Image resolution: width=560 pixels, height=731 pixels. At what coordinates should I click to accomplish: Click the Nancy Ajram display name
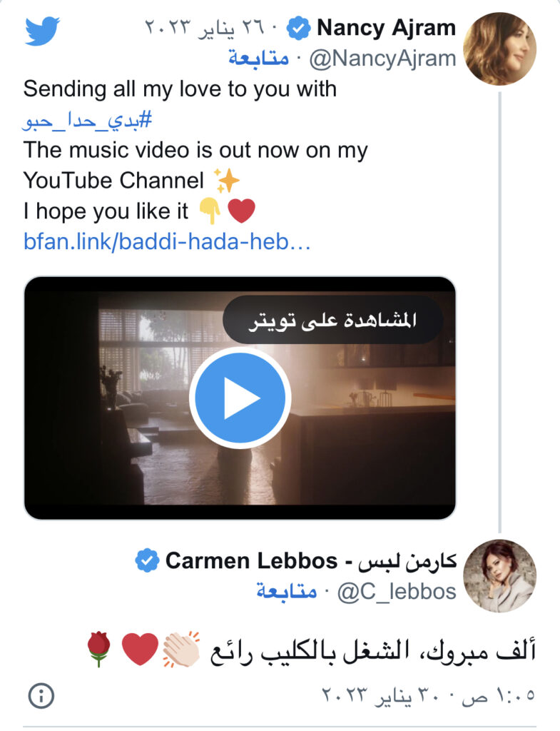[386, 29]
